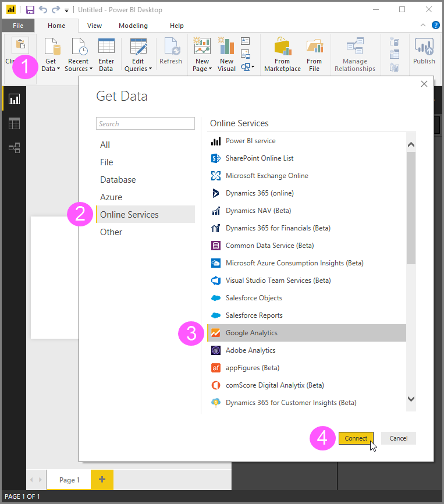The height and width of the screenshot is (504, 444).
Task: Expand the Get Data dropdown arrow
Action: (x=58, y=69)
